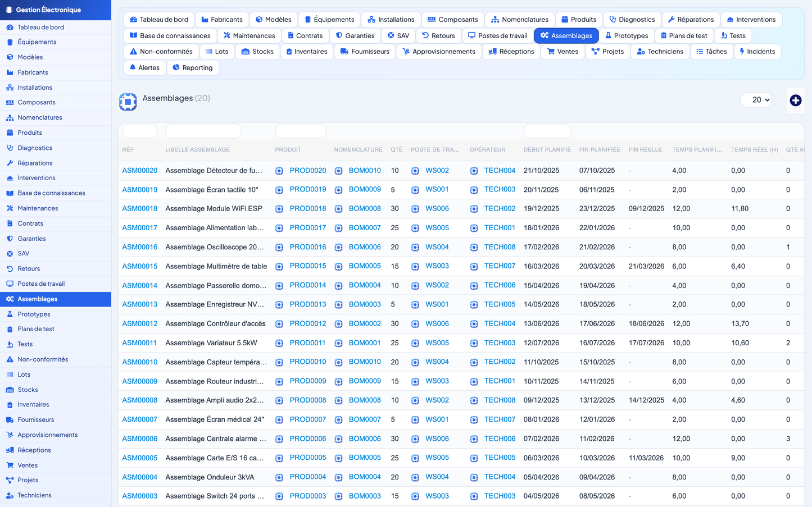Click the nomenclature icon beside BOM0008 in ASM00018 row
The height and width of the screenshot is (507, 812).
pyautogui.click(x=338, y=209)
